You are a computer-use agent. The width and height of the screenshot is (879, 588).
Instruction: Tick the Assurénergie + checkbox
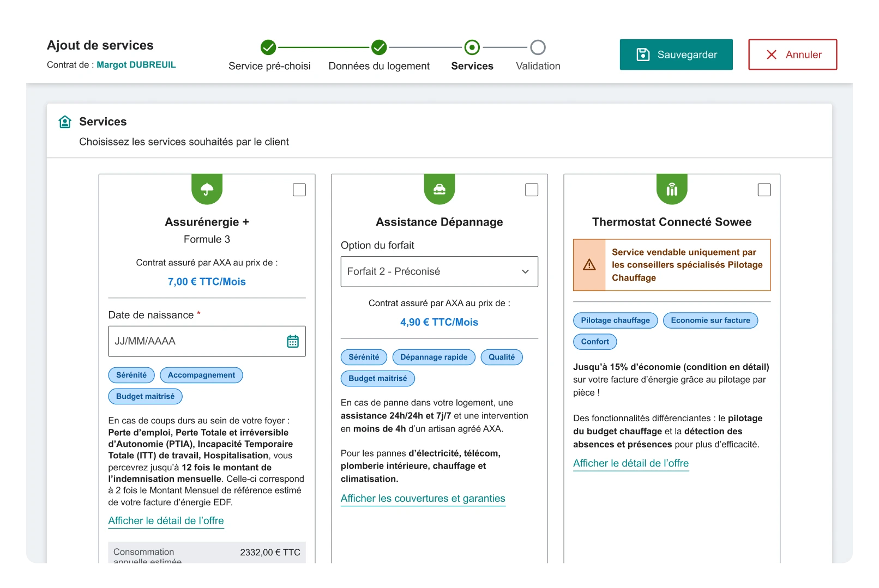(299, 190)
